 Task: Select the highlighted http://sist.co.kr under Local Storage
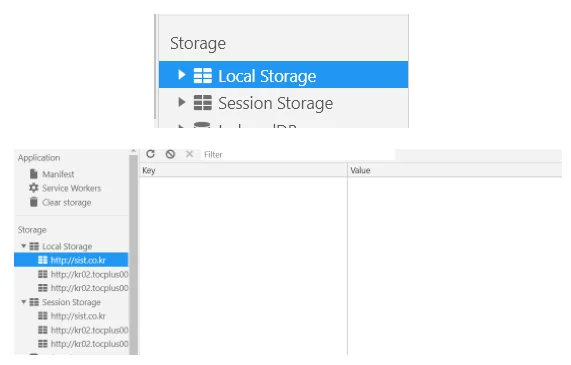coord(71,260)
